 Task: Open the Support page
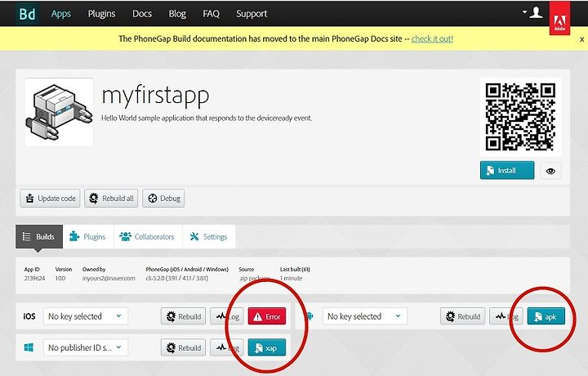pos(252,14)
